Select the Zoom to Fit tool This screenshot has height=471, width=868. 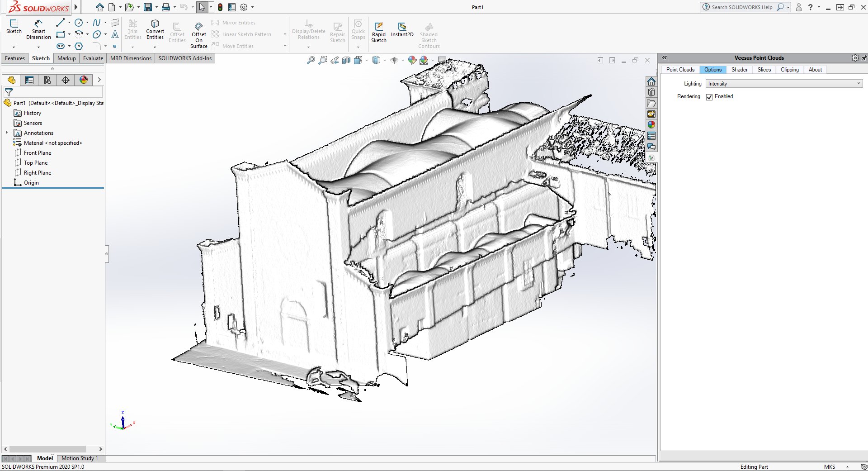point(310,60)
